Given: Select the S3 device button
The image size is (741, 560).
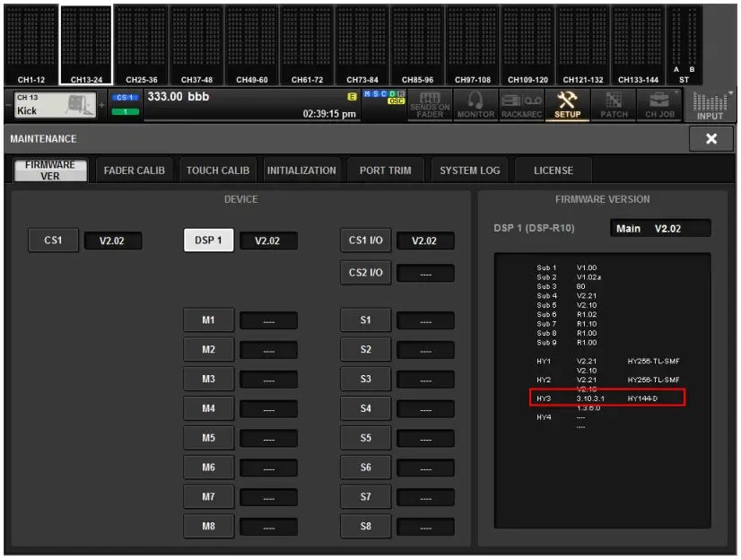Looking at the screenshot, I should click(x=365, y=379).
